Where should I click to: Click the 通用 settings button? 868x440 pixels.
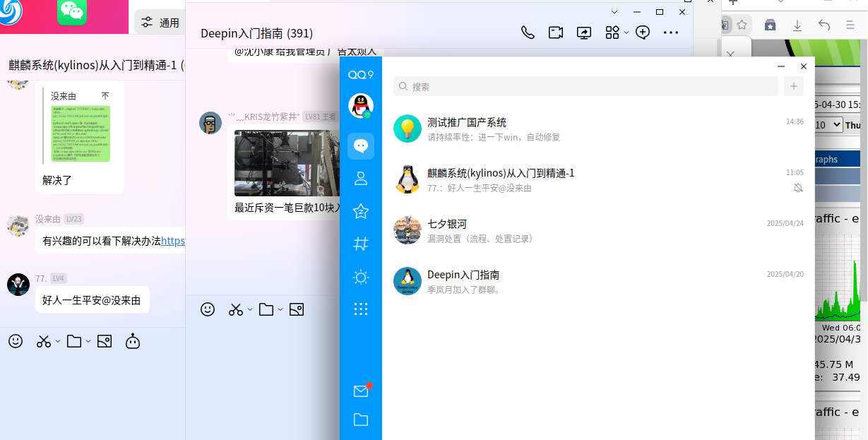point(160,23)
